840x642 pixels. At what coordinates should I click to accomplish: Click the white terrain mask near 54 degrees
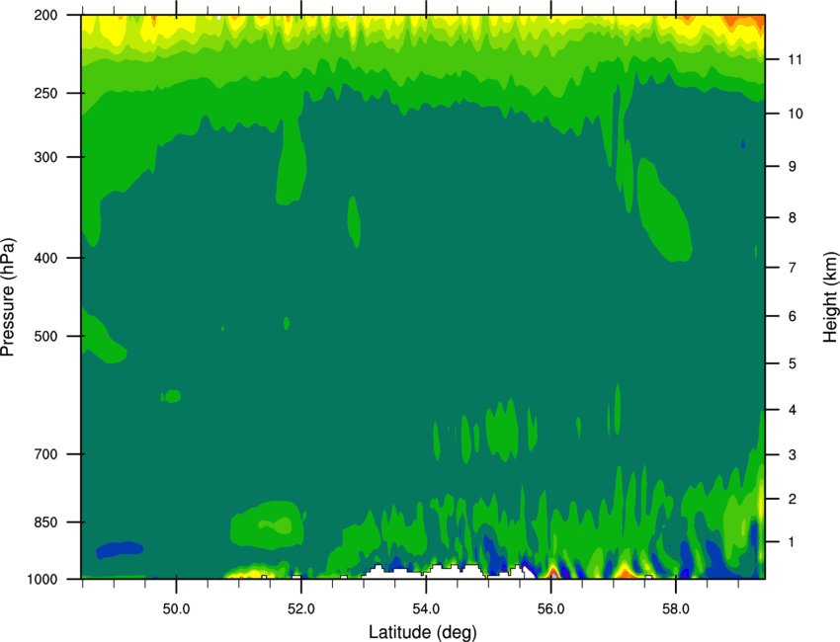point(440,573)
